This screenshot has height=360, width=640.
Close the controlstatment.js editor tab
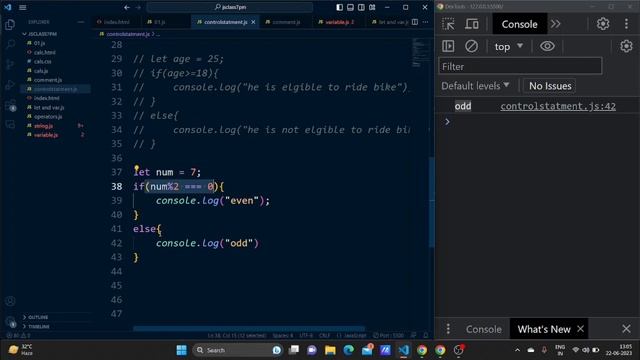[x=253, y=22]
